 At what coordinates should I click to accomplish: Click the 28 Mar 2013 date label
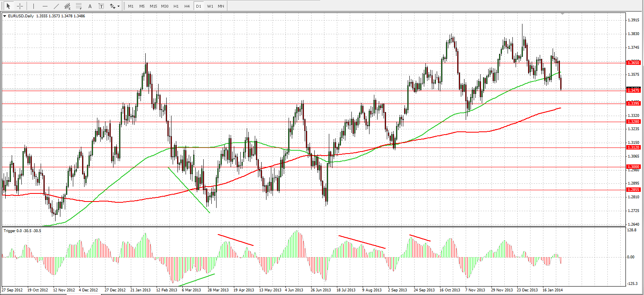[218, 290]
